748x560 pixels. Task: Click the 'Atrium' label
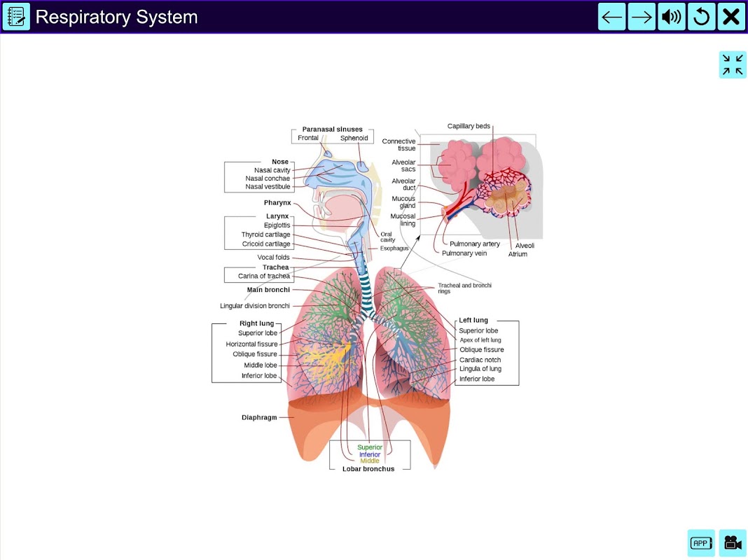pos(518,254)
